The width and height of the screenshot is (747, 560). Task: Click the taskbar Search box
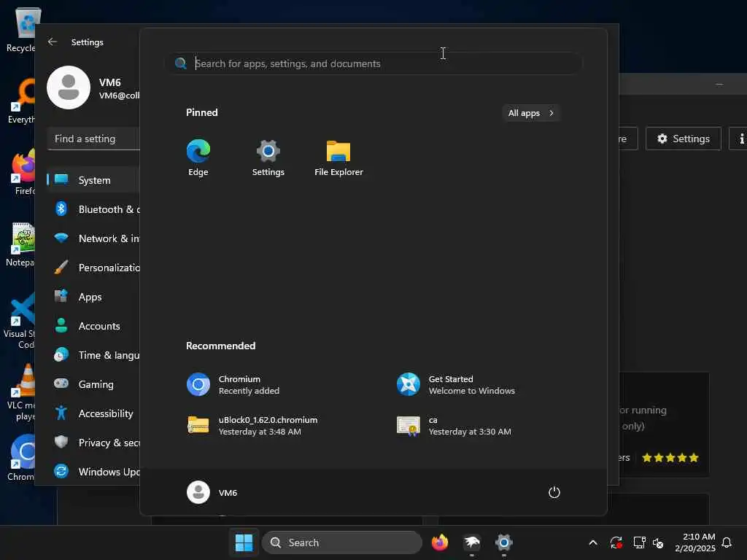[342, 542]
